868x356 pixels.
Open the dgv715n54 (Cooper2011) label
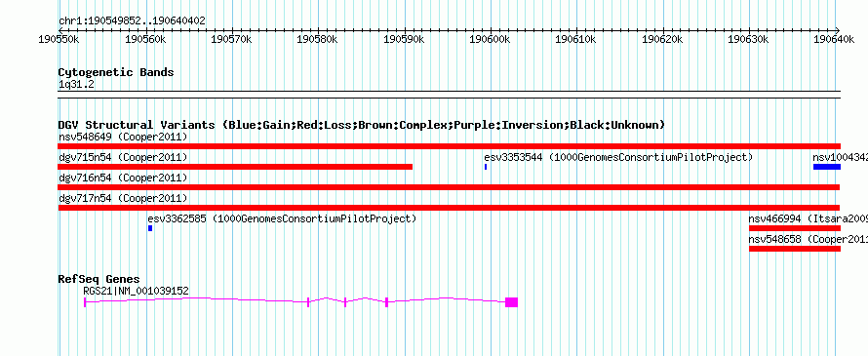tap(123, 157)
